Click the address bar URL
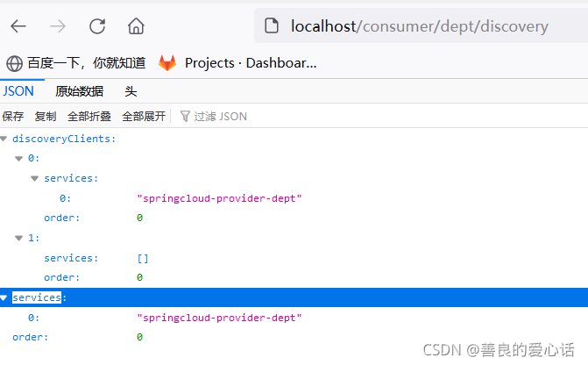The width and height of the screenshot is (588, 365). [x=419, y=26]
